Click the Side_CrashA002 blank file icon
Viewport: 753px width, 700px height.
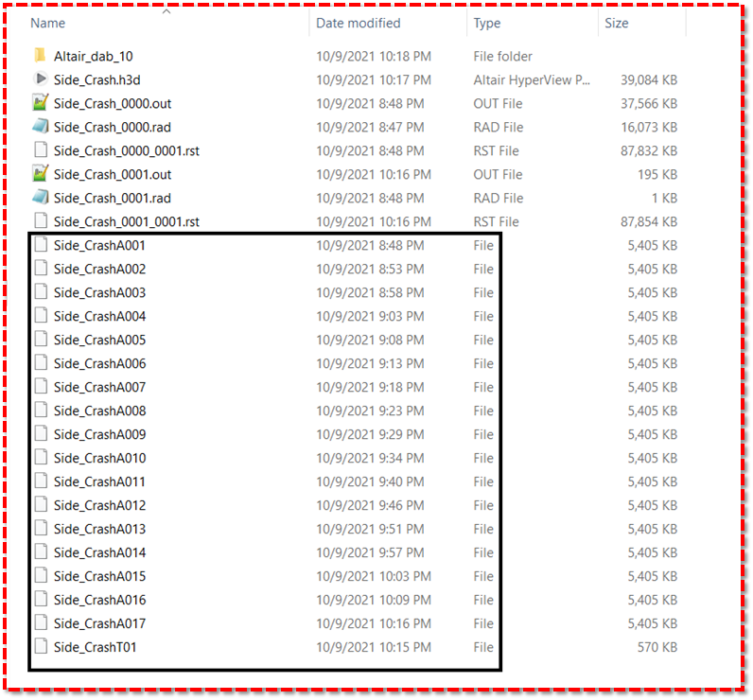(x=41, y=269)
